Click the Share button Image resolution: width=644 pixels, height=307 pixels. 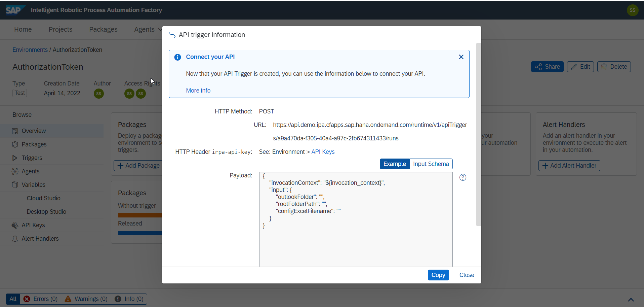[x=547, y=67]
